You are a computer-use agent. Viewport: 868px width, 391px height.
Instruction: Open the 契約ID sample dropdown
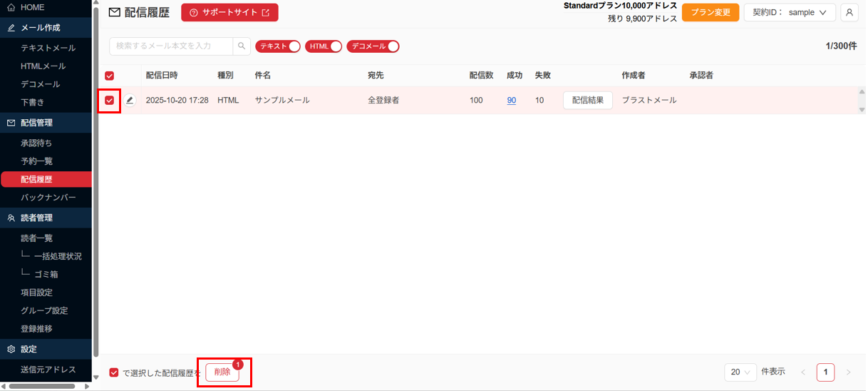(790, 13)
